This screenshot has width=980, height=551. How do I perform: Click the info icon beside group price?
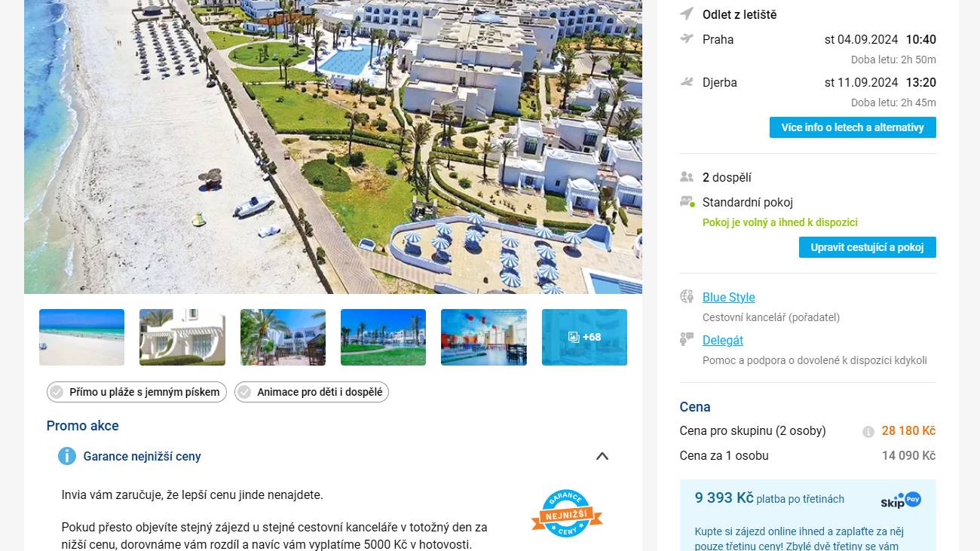[x=868, y=432]
